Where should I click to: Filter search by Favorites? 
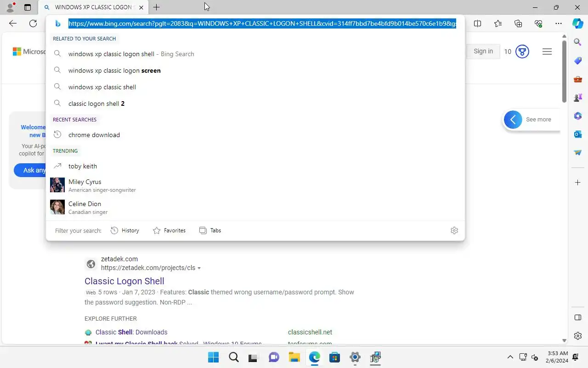click(x=169, y=230)
